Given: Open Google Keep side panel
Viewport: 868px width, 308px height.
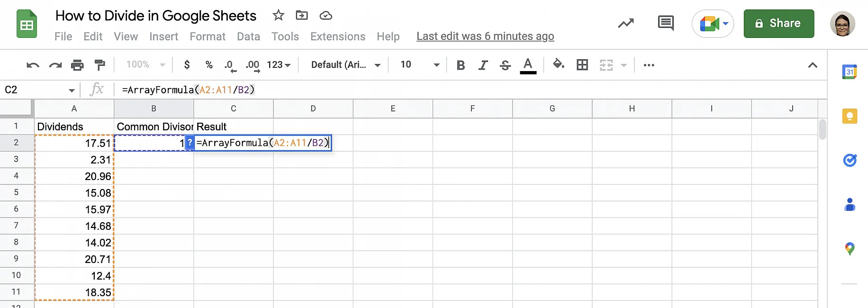Looking at the screenshot, I should (850, 116).
